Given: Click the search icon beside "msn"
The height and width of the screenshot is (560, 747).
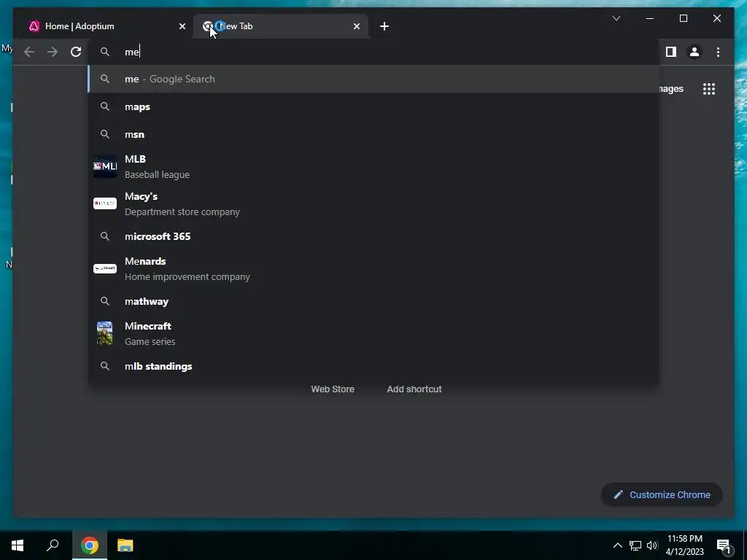Looking at the screenshot, I should click(x=105, y=134).
